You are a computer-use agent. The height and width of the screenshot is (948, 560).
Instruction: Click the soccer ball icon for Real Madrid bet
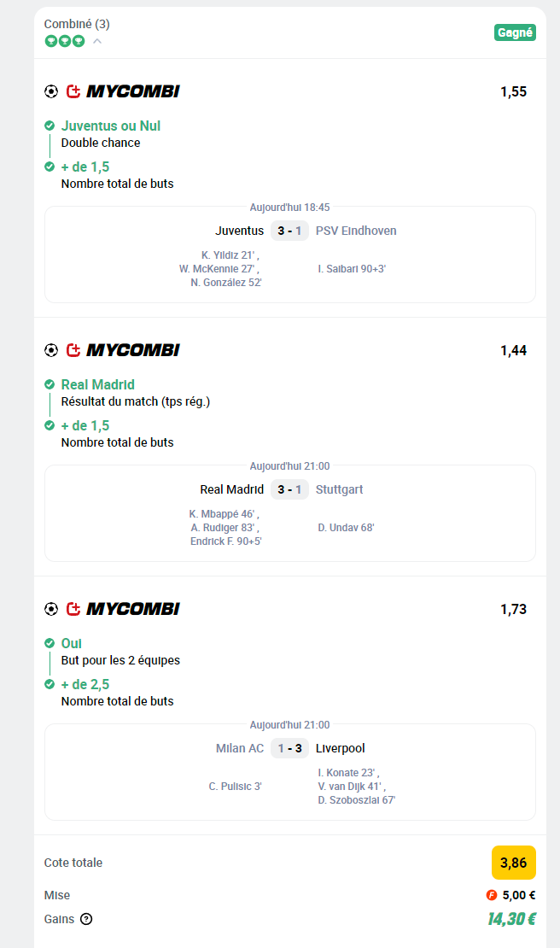pyautogui.click(x=51, y=350)
